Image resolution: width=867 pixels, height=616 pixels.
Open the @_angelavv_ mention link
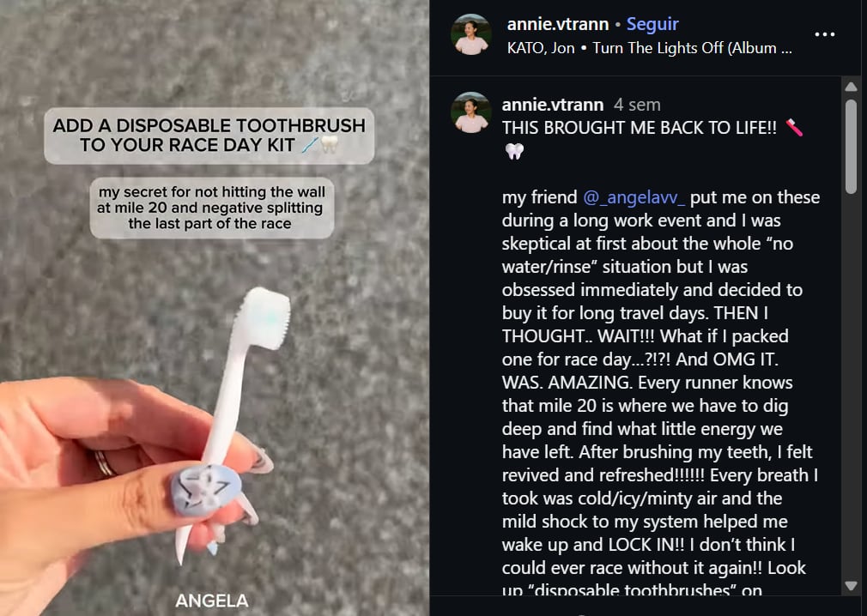(x=634, y=197)
